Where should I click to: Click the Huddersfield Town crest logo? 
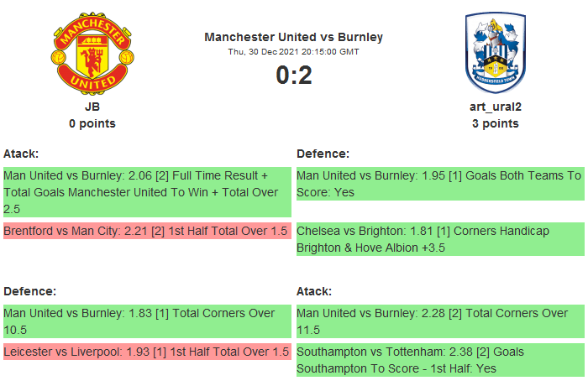(495, 55)
